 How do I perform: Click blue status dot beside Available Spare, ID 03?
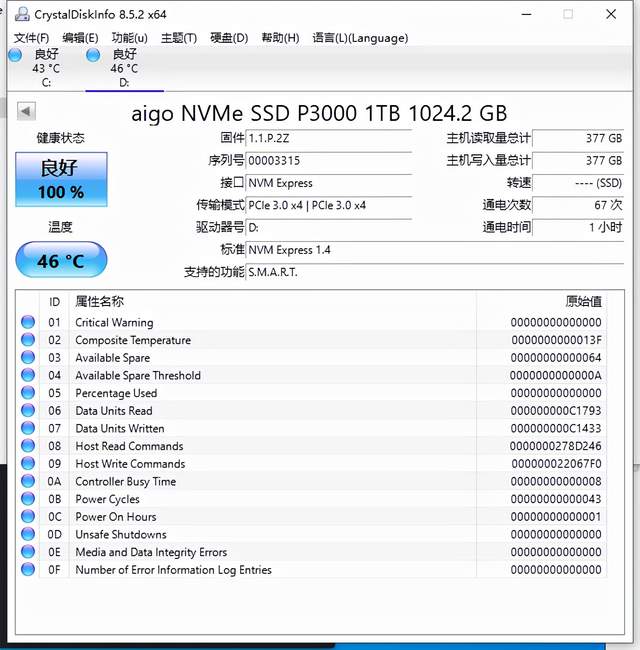coord(28,357)
